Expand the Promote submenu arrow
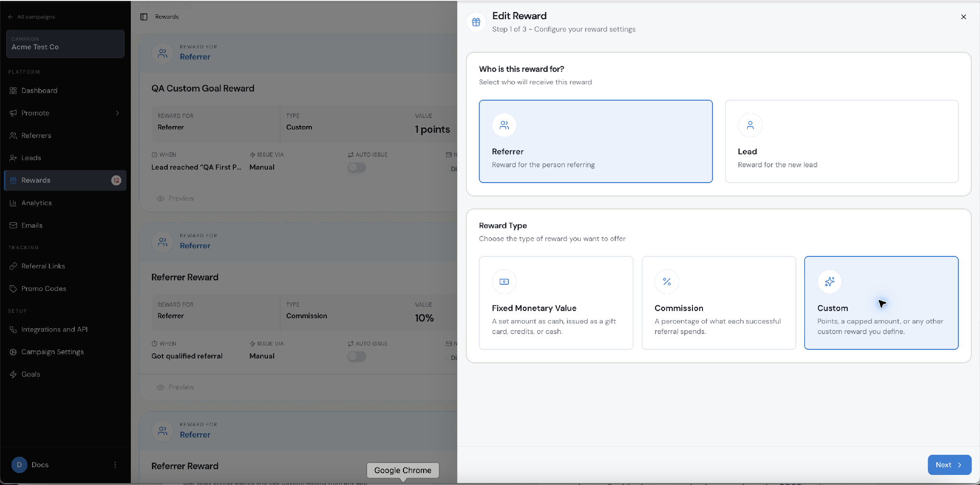 tap(117, 113)
